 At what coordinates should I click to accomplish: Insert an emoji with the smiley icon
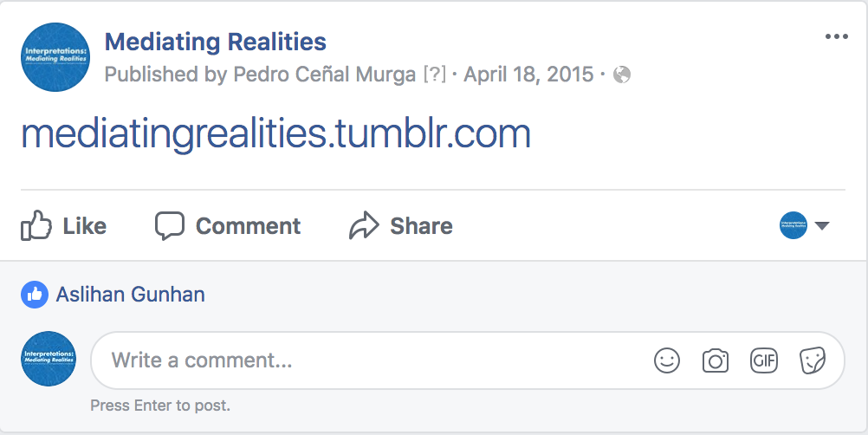tap(667, 360)
